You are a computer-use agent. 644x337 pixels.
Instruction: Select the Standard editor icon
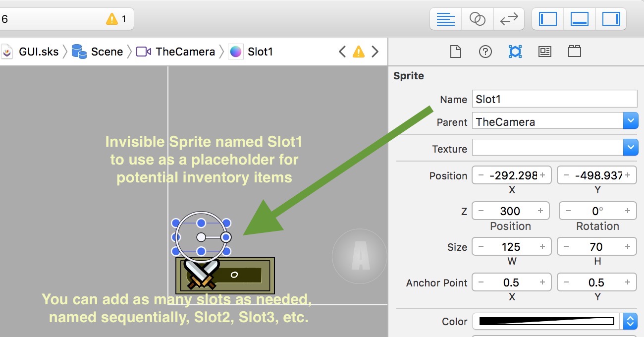point(446,19)
